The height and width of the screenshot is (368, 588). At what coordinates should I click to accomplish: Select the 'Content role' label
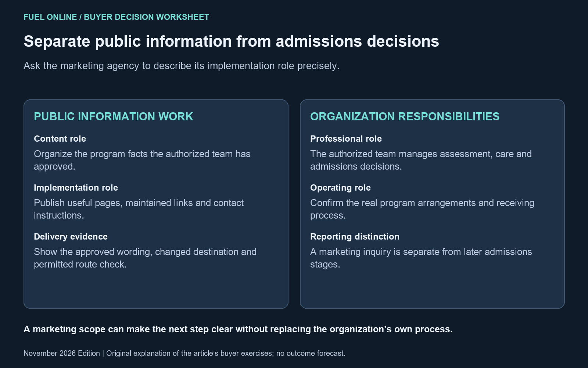(60, 139)
